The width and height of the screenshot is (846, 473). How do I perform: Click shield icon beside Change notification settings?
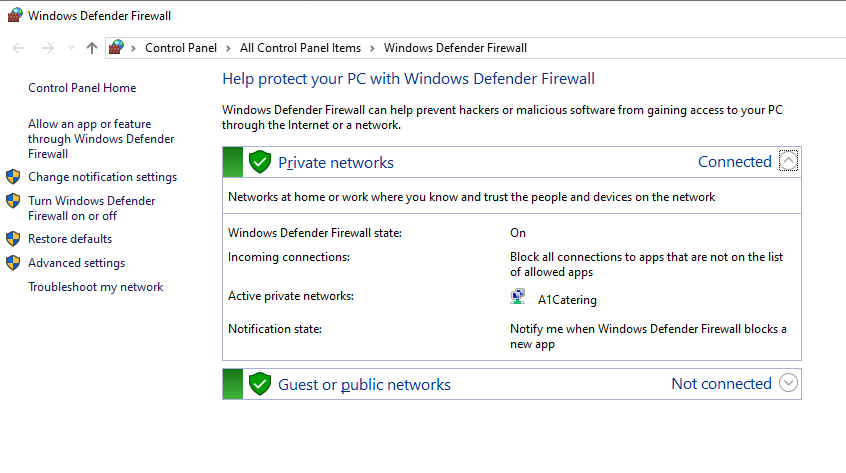point(13,177)
